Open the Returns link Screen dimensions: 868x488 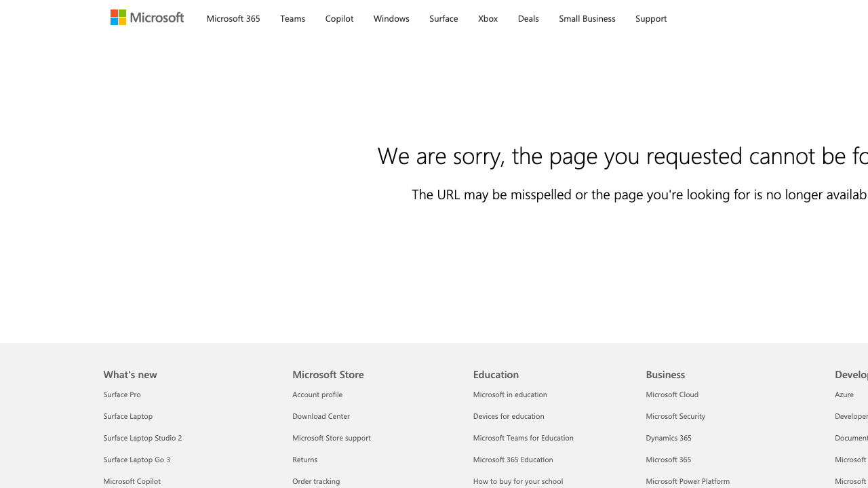click(x=305, y=460)
